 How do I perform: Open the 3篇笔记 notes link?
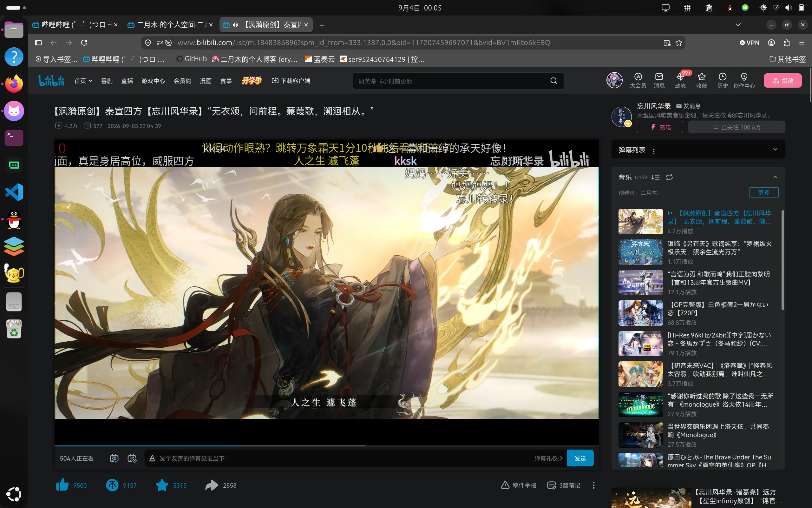563,485
